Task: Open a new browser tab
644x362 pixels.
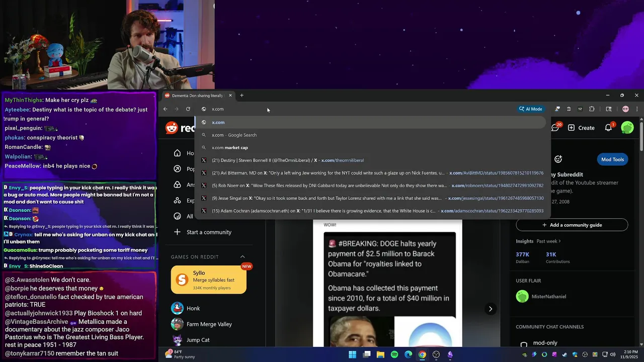Action: (x=242, y=96)
